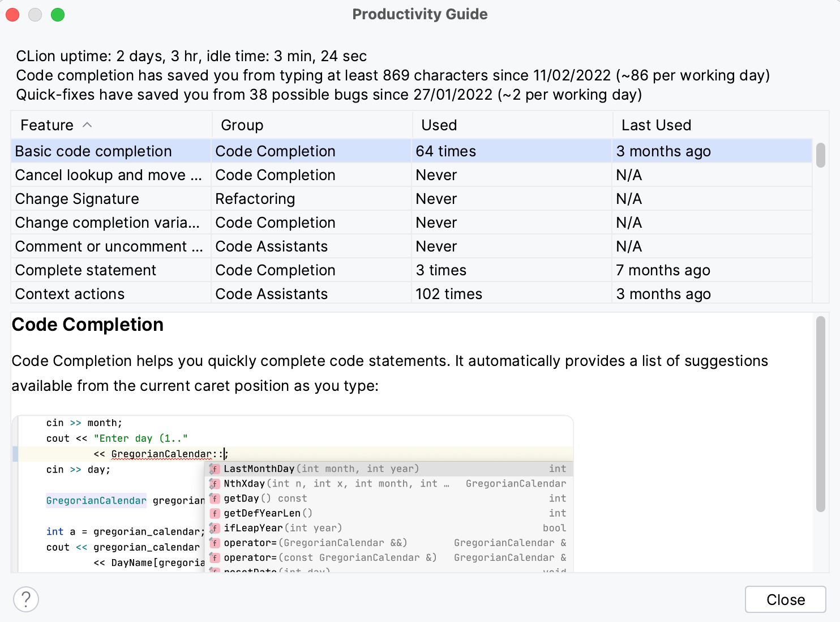The height and width of the screenshot is (622, 840).
Task: Click the function icon beside getDefYearLen
Action: pyautogui.click(x=215, y=513)
